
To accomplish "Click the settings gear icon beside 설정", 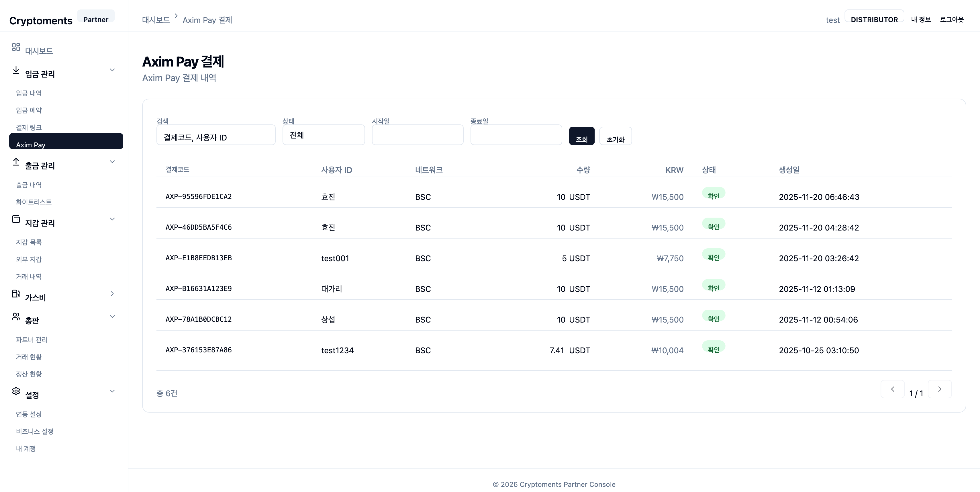I will pyautogui.click(x=16, y=391).
